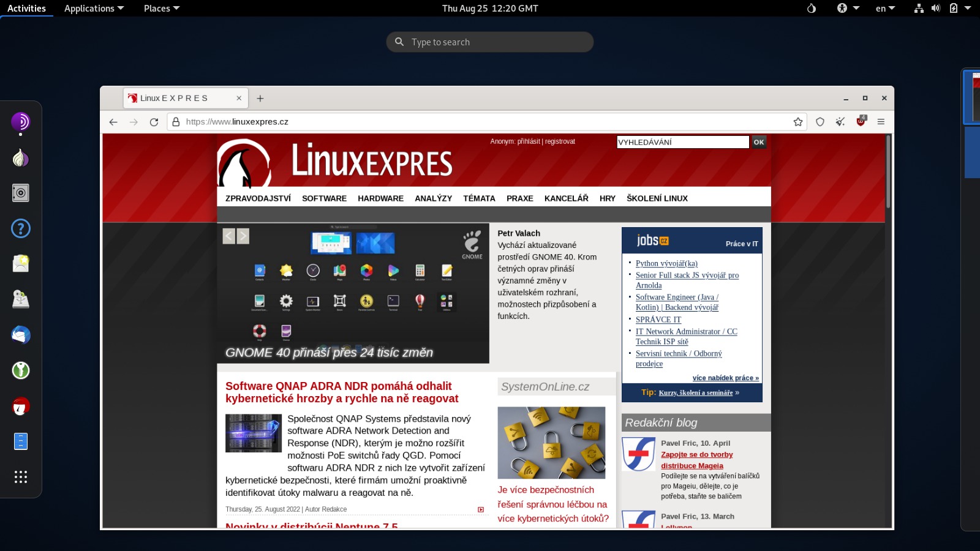Expand the system menu arrow

pos(968,8)
